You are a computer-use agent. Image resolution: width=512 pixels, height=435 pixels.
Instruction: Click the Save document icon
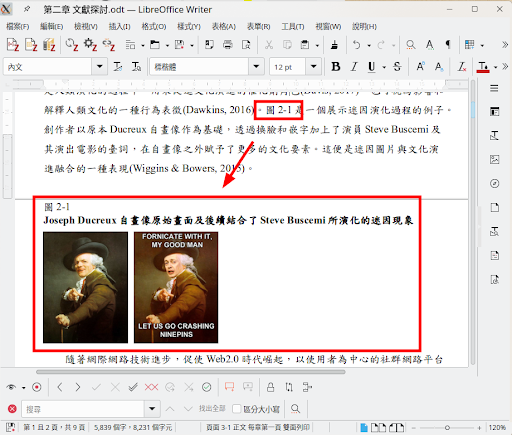tap(179, 45)
